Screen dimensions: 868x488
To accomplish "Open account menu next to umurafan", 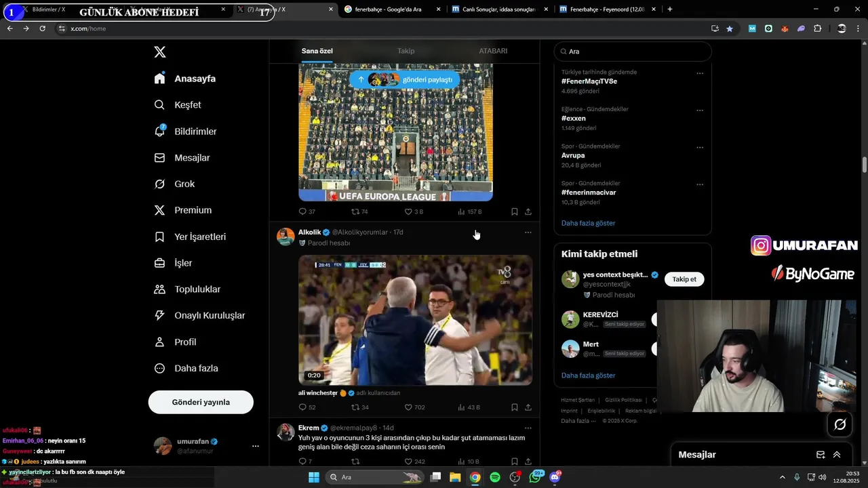I will click(x=256, y=446).
